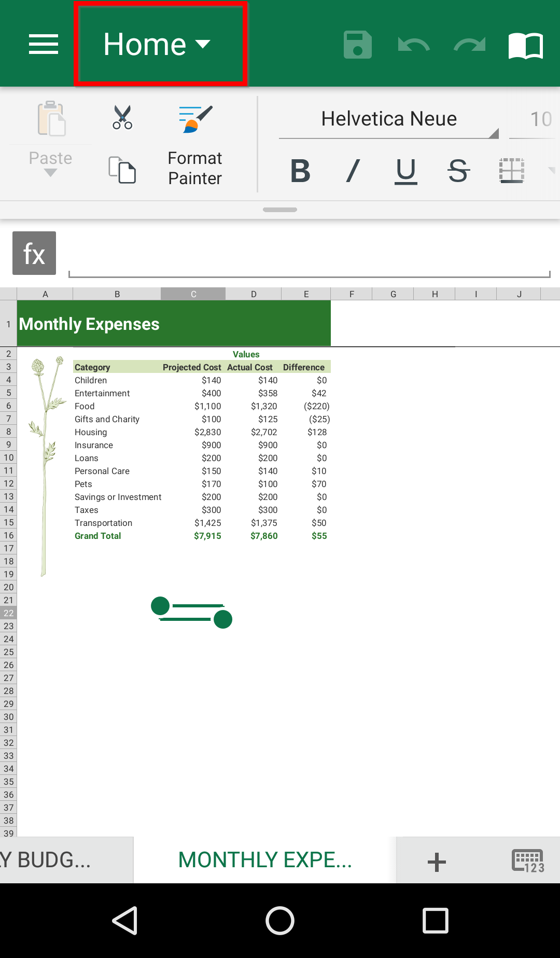
Task: Tap the ribbon collapse drag handle
Action: point(280,210)
